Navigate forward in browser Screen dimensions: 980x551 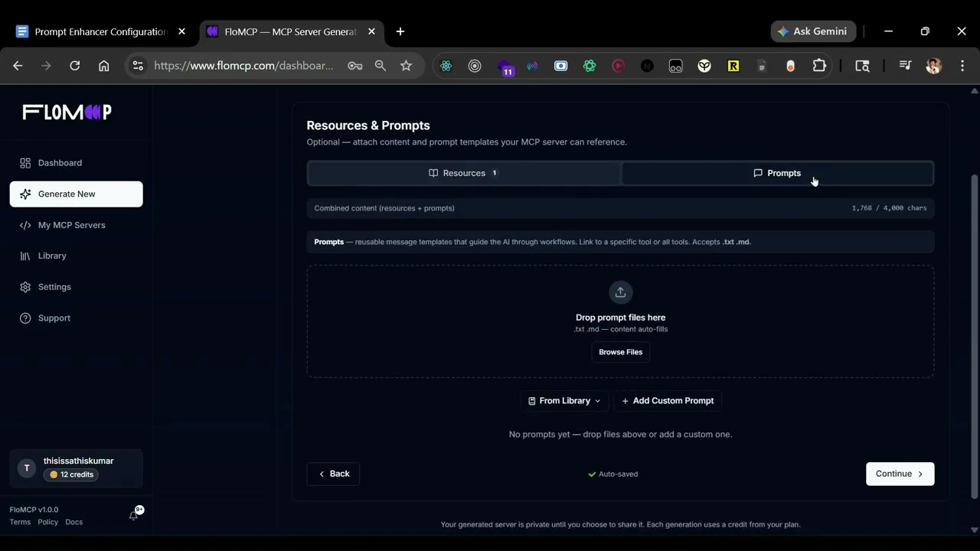[x=46, y=66]
